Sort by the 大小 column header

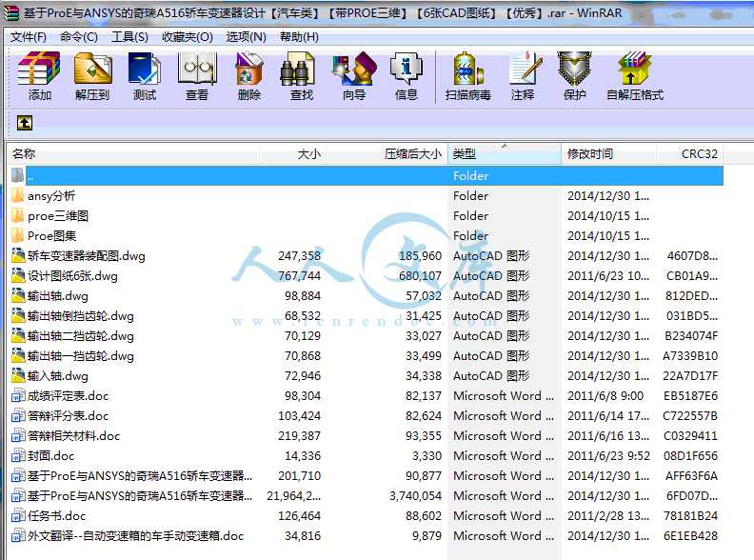pyautogui.click(x=293, y=154)
